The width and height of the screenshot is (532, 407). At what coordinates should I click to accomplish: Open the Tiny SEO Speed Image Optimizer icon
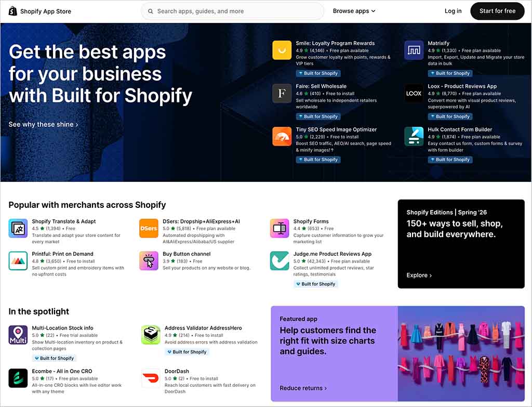click(282, 137)
